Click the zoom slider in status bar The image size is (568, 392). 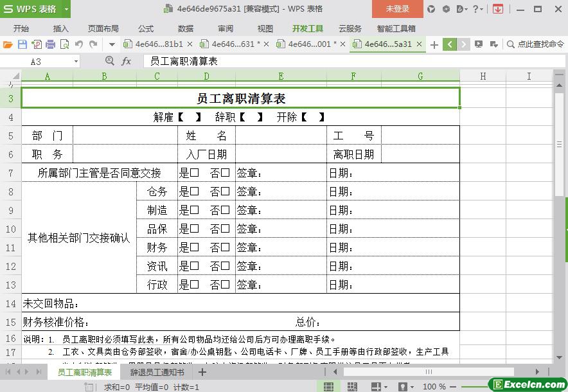463,386
